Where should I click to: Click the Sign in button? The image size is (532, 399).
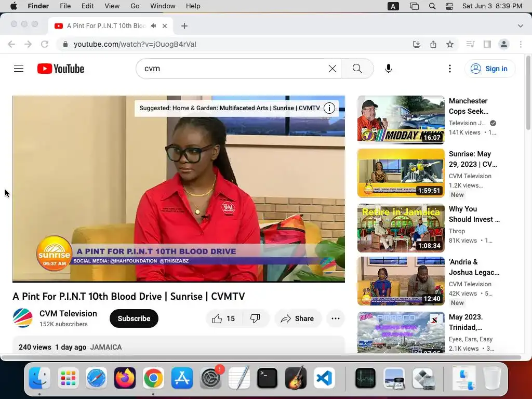point(489,69)
